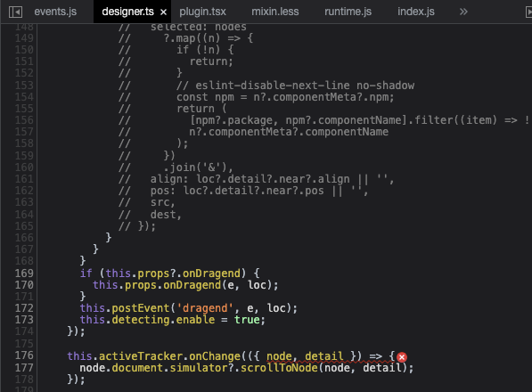Select the designer.ts tab
Viewport: 532px width, 392px height.
[127, 12]
